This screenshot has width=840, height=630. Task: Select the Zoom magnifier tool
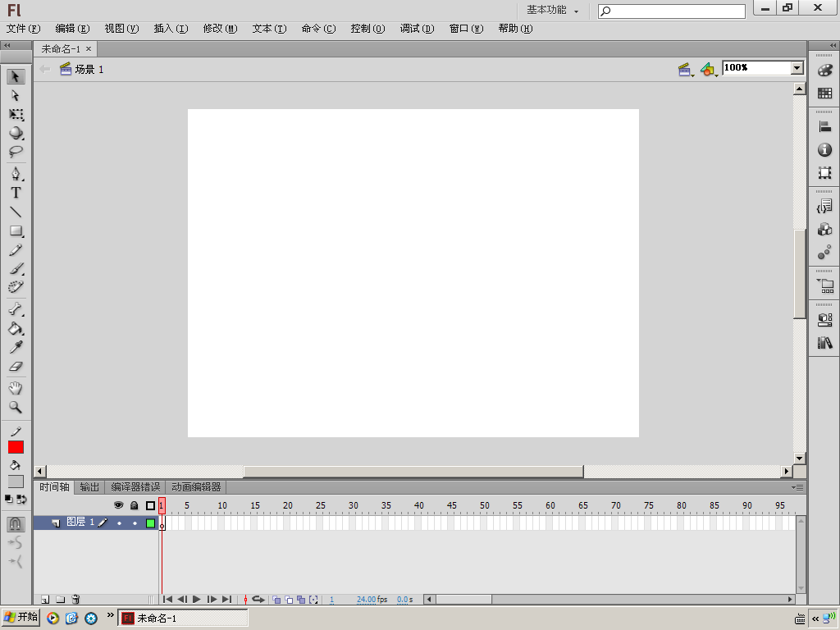(16, 407)
